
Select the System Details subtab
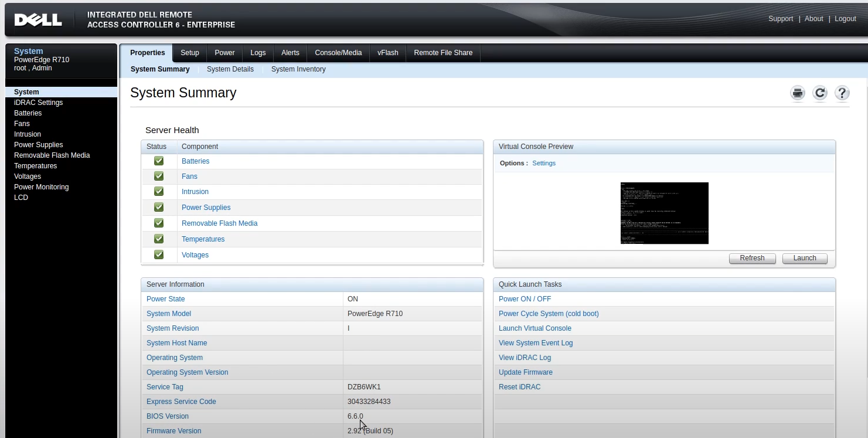(x=230, y=69)
